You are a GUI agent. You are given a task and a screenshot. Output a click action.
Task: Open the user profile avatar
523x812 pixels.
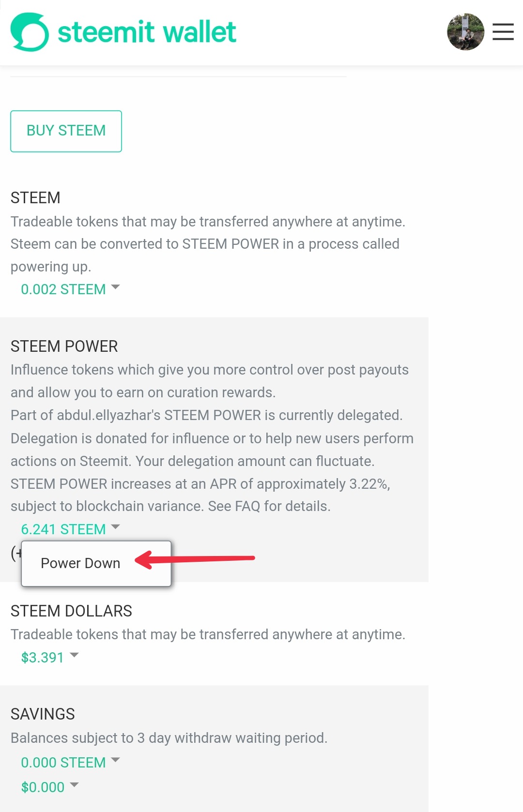click(465, 32)
